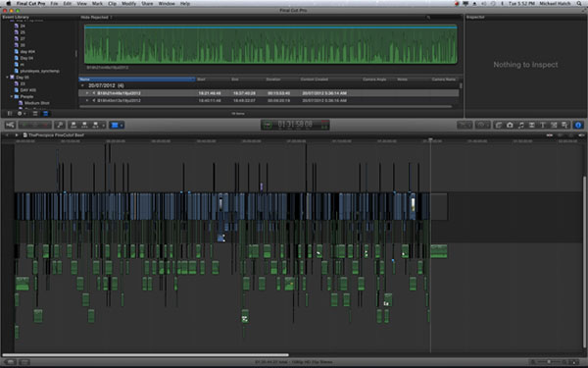Open the enhancements magic wand pop-up
Image resolution: width=588 pixels, height=368 pixels.
(x=465, y=125)
